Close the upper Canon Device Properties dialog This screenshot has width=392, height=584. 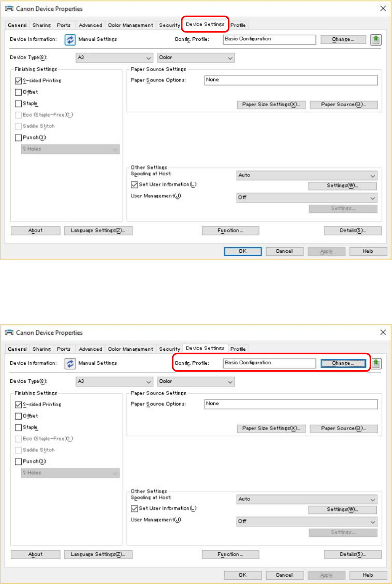[x=383, y=9]
